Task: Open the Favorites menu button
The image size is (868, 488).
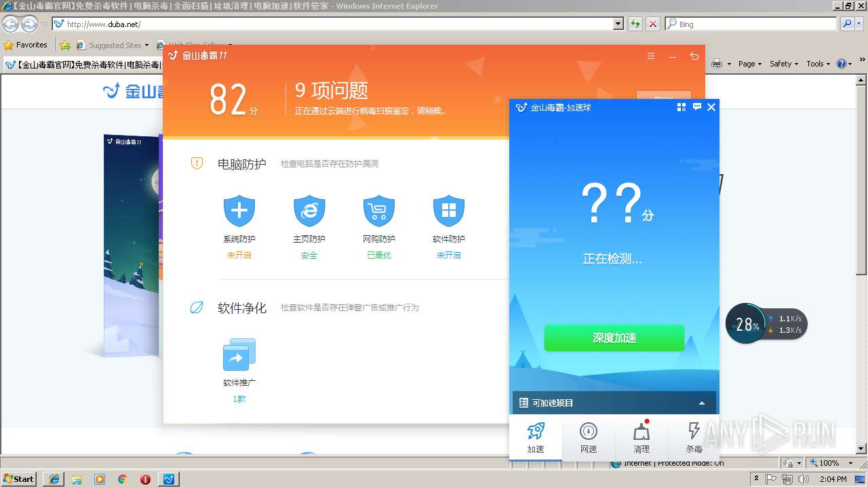Action: point(26,45)
